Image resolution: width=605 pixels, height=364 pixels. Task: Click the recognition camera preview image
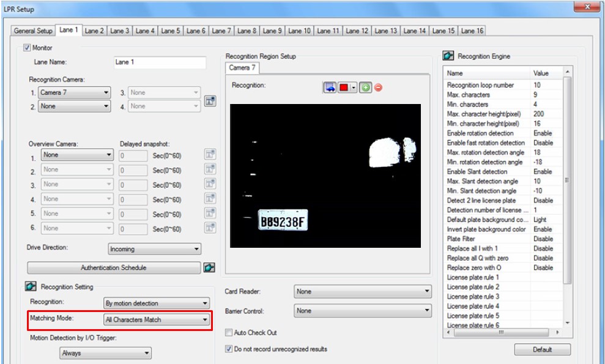click(325, 176)
